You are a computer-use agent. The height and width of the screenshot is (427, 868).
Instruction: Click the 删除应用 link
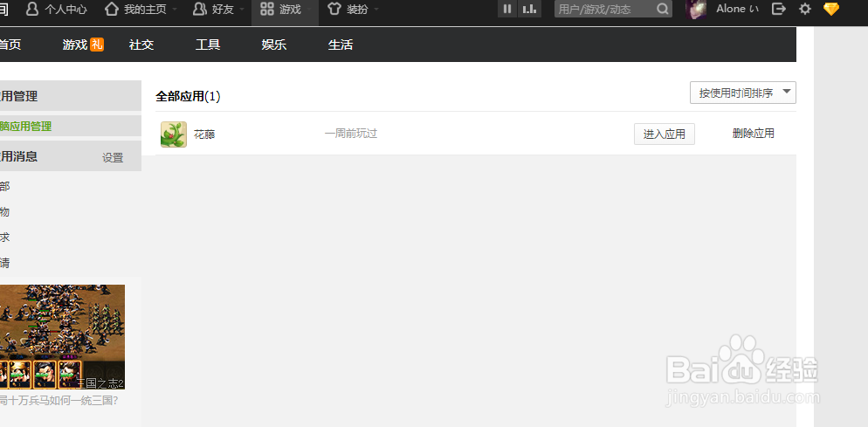tap(753, 134)
